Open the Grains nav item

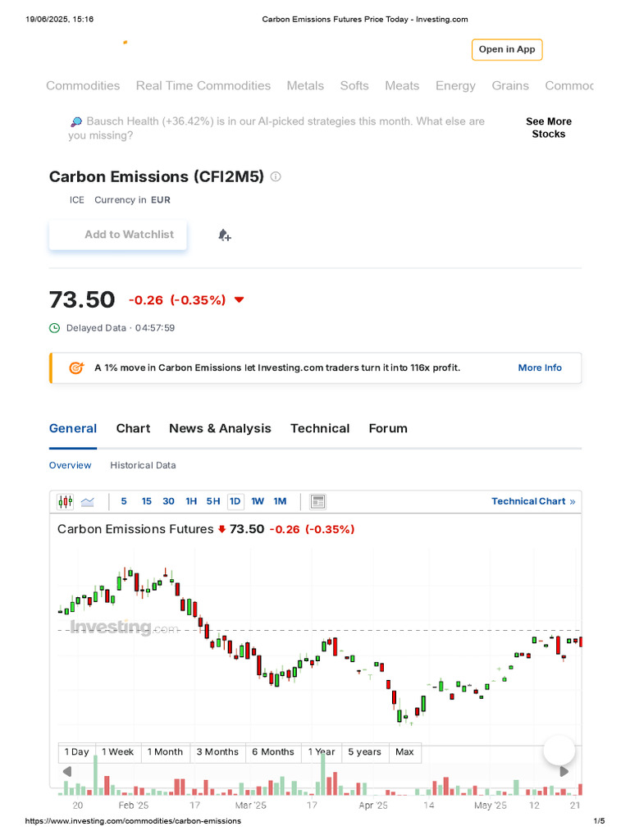click(x=510, y=85)
